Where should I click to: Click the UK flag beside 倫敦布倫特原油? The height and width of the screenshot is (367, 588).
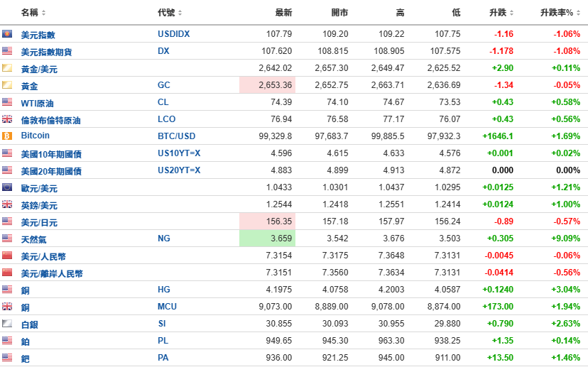(x=7, y=119)
